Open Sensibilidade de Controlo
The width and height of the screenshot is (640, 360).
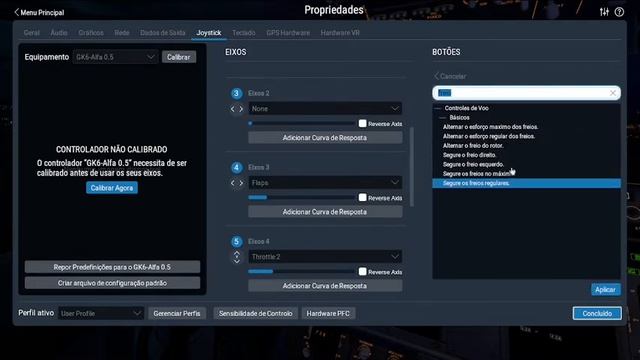click(256, 313)
